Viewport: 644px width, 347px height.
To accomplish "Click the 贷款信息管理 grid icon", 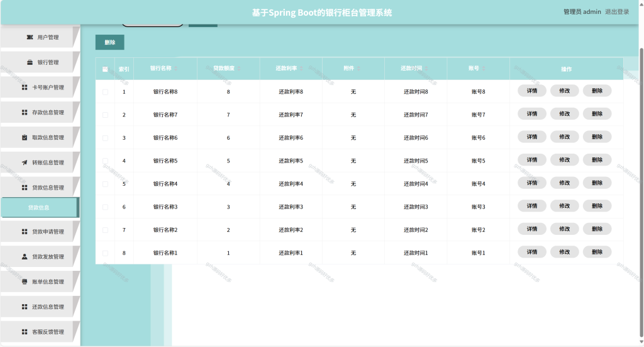I will 25,188.
